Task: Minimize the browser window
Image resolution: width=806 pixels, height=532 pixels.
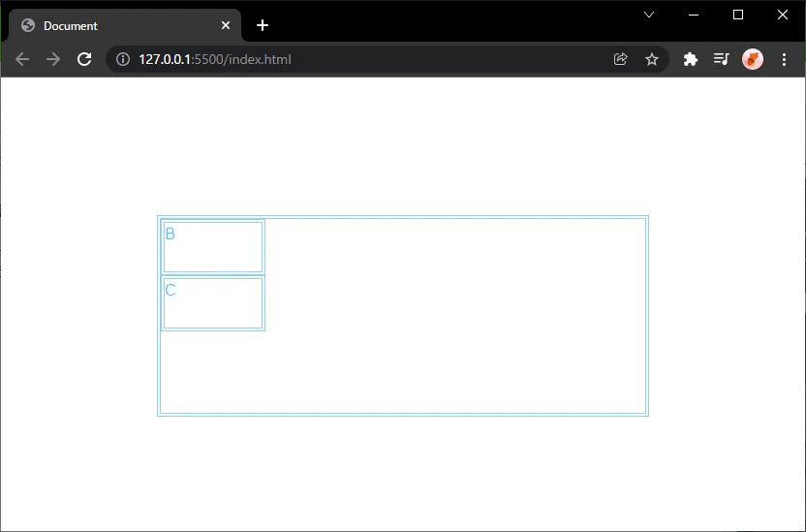Action: tap(694, 15)
